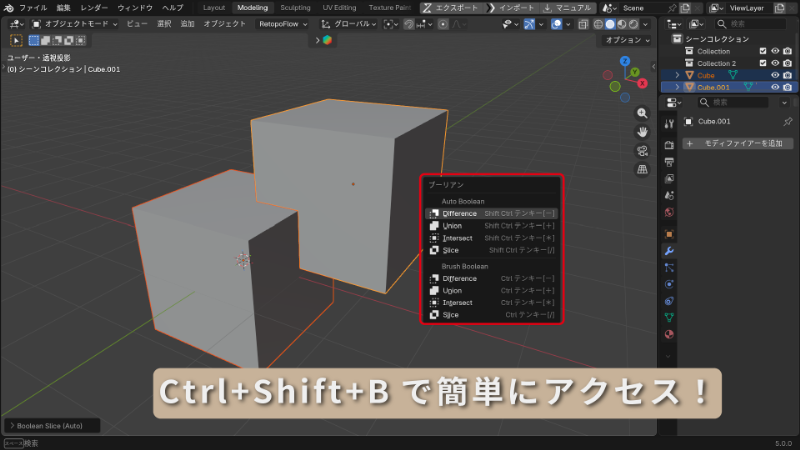The image size is (800, 450).
Task: Choose Union under Auto Boolean
Action: pyautogui.click(x=458, y=226)
